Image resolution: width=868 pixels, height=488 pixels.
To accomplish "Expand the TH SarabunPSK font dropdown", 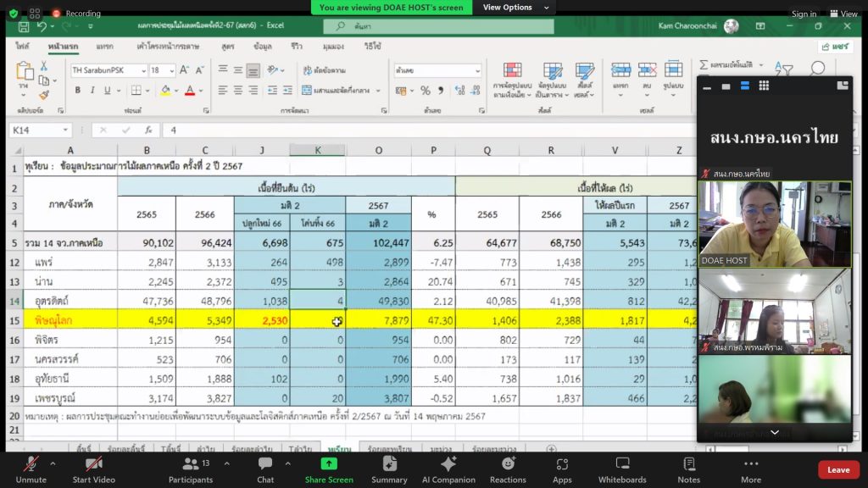I will pyautogui.click(x=143, y=70).
